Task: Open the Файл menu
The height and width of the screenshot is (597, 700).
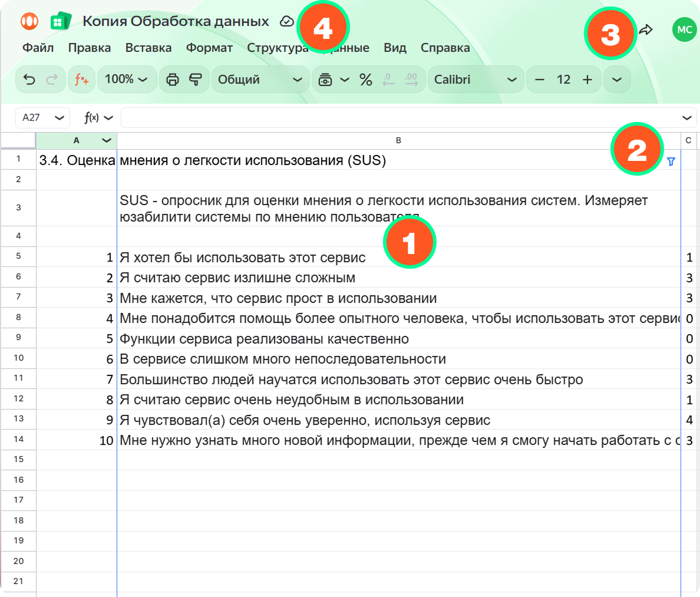Action: 38,48
